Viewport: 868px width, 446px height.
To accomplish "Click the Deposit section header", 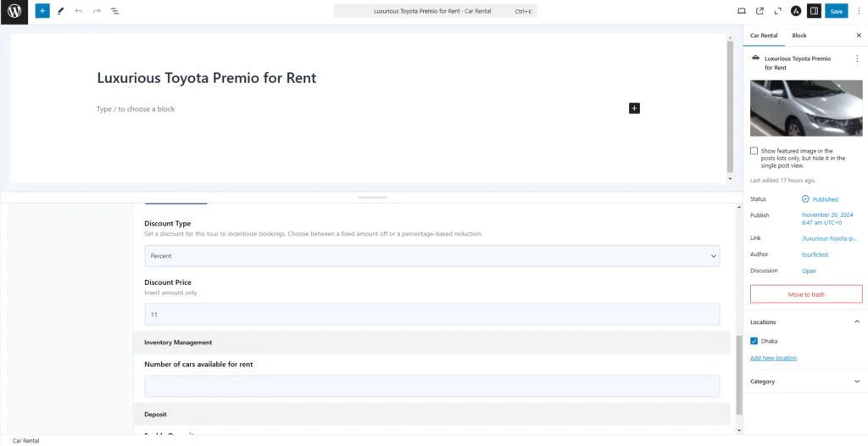I will [431, 414].
